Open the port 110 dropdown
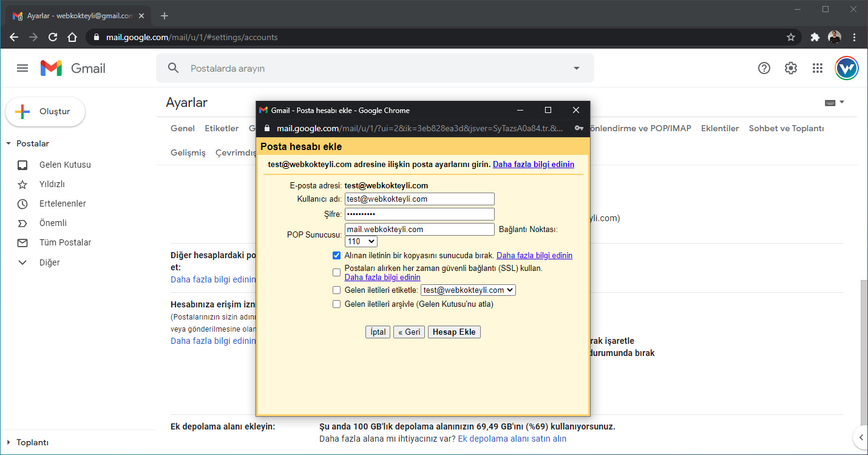 coord(361,242)
